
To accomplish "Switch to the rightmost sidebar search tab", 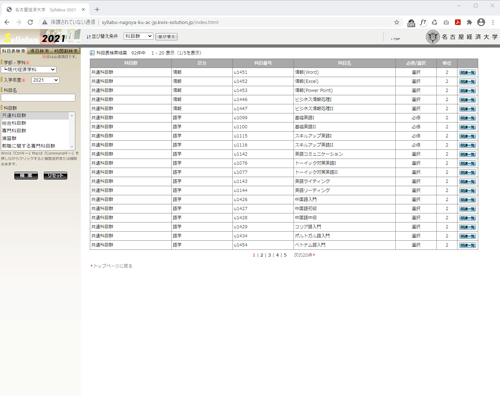I will point(66,51).
